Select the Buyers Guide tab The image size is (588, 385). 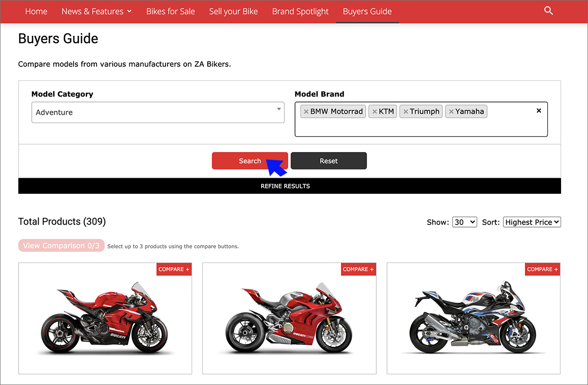click(367, 11)
